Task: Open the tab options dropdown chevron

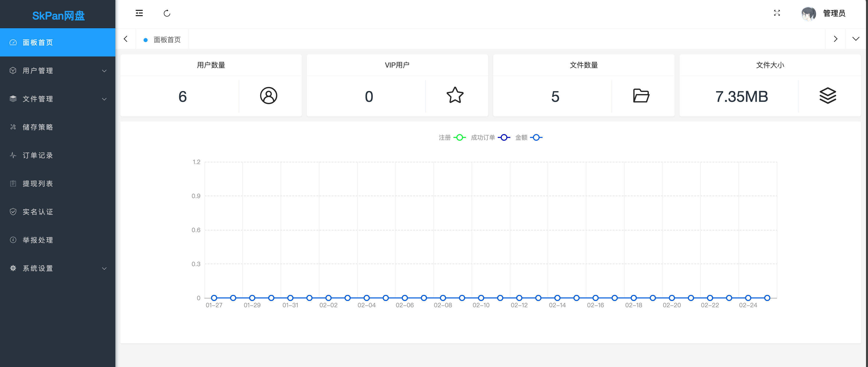Action: tap(855, 39)
